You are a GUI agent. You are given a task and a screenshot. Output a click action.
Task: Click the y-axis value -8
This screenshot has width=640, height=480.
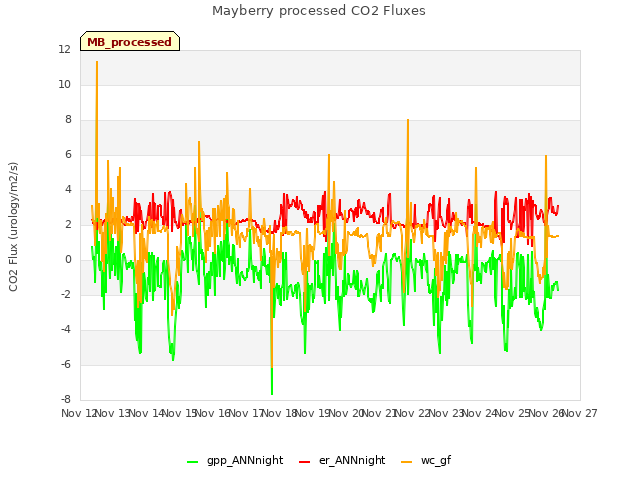(66, 399)
